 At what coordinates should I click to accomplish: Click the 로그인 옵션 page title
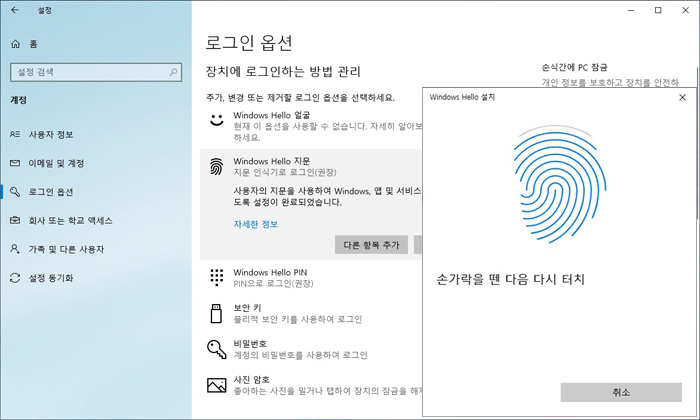pos(249,43)
